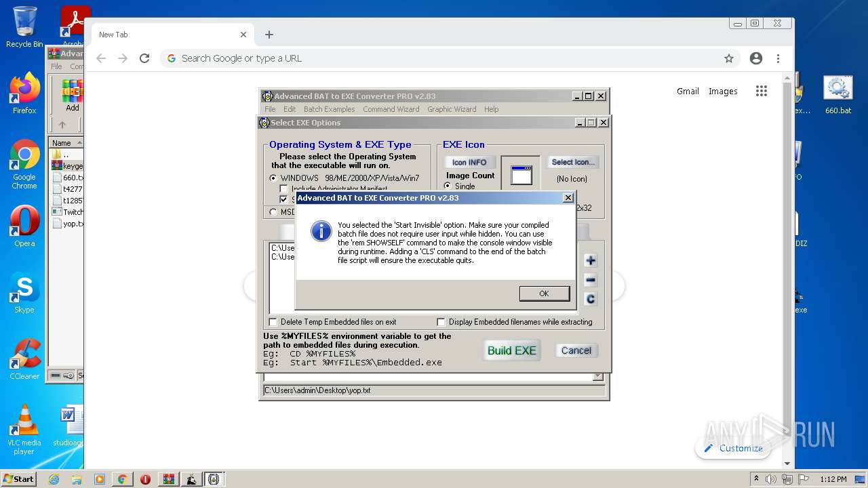This screenshot has height=488, width=868.
Task: Select the MSDOS radio option
Action: click(x=273, y=211)
